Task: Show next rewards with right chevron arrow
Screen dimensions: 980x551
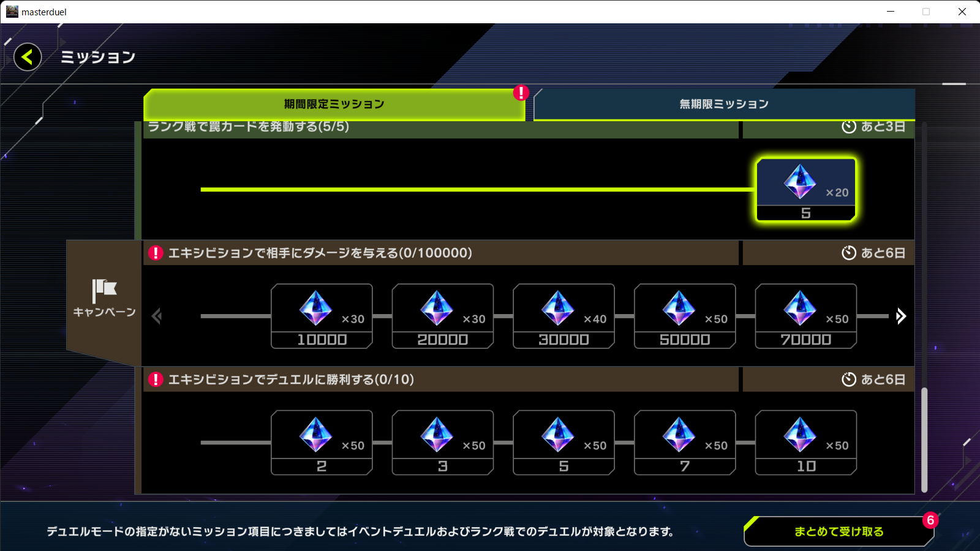Action: coord(900,316)
